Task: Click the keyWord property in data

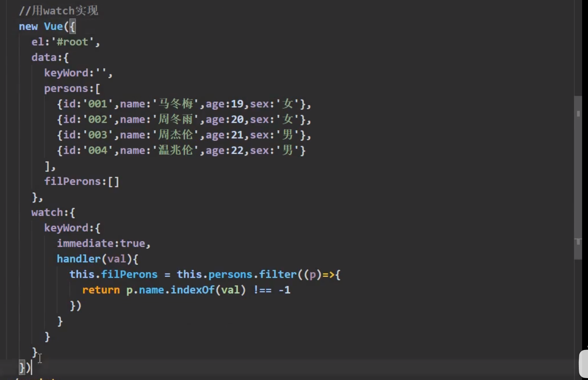Action: click(66, 73)
